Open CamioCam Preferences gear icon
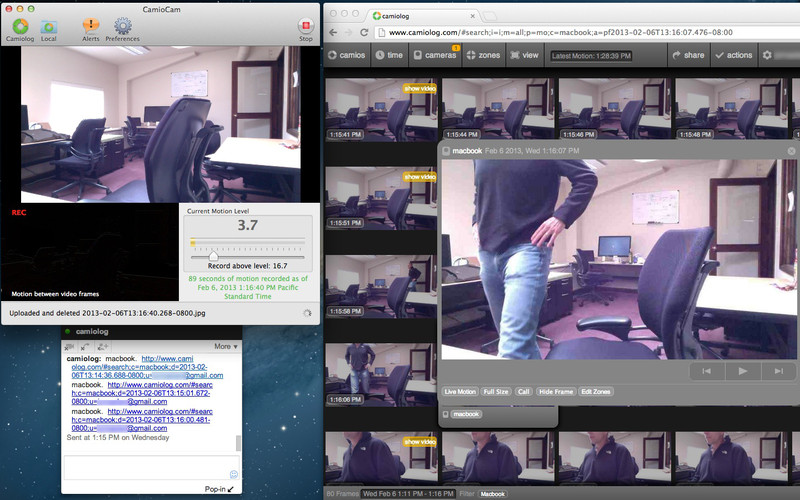This screenshot has width=800, height=500. [122, 27]
